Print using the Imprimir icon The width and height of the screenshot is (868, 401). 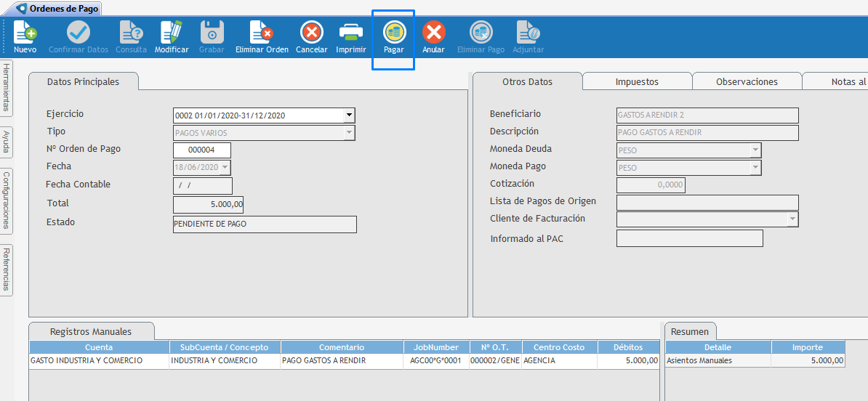click(350, 33)
